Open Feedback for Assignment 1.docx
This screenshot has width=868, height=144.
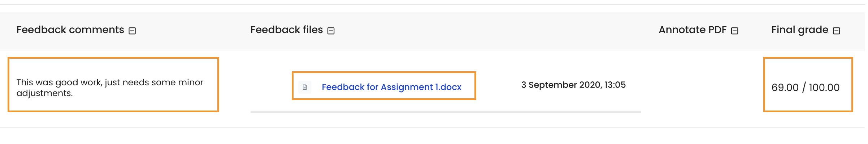click(391, 87)
